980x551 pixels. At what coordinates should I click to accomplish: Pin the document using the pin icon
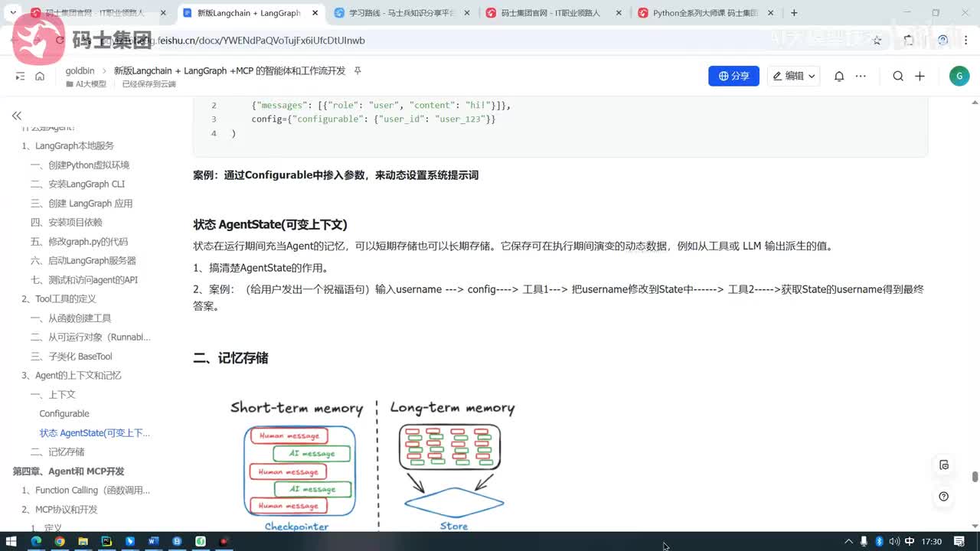click(357, 70)
